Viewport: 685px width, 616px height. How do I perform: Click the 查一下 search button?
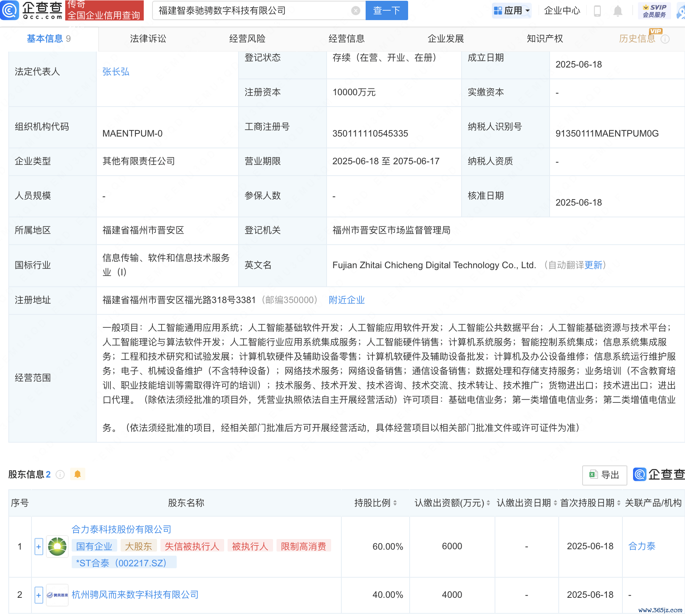pos(386,10)
